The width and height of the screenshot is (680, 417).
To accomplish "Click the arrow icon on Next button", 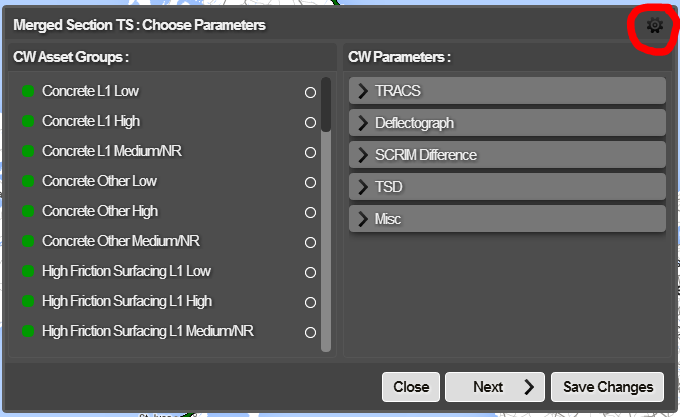I will point(529,387).
